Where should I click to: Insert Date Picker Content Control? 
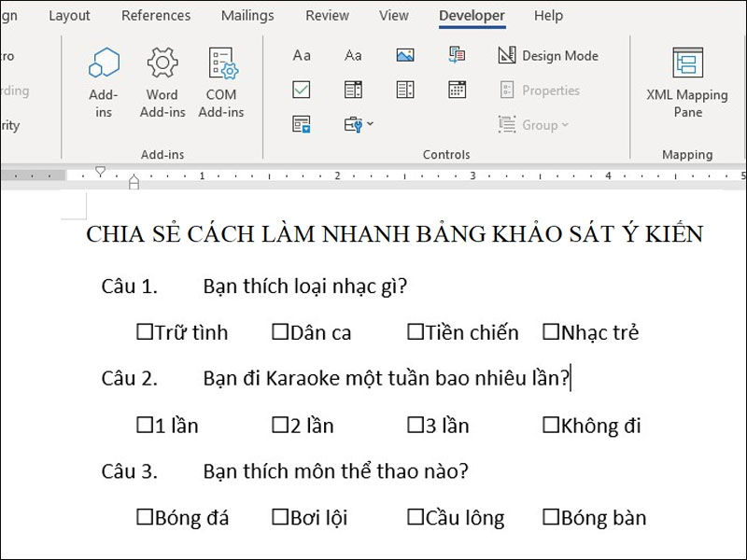click(x=457, y=90)
